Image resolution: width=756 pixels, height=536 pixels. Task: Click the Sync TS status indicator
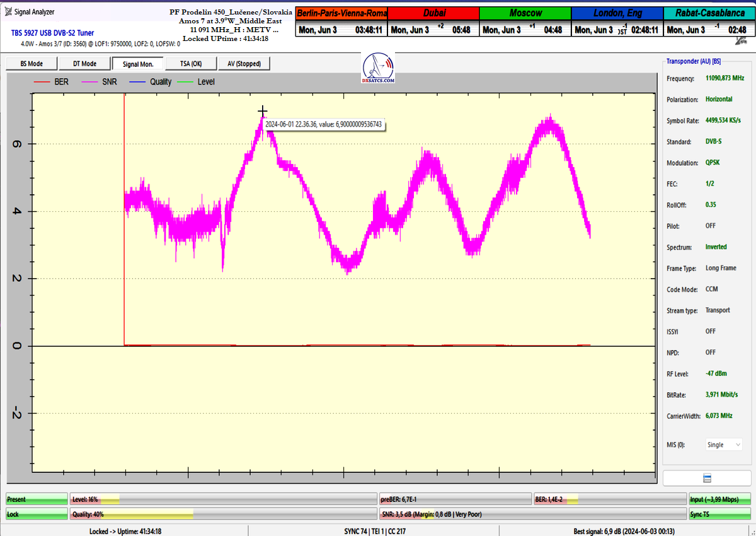(719, 514)
